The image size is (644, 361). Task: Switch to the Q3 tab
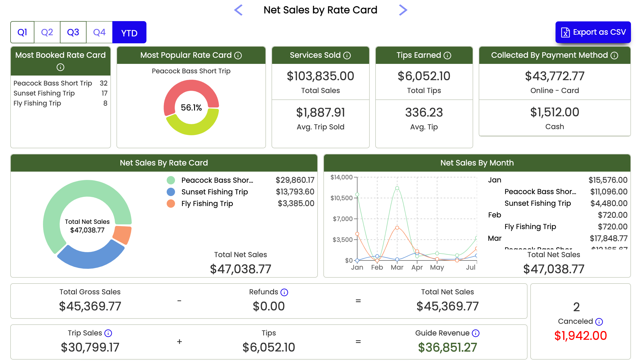73,32
